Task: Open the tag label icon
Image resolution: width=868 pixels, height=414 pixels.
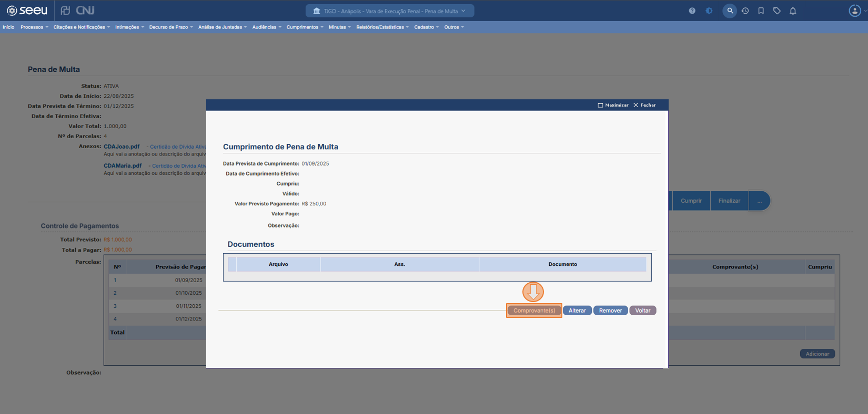Action: pyautogui.click(x=777, y=11)
